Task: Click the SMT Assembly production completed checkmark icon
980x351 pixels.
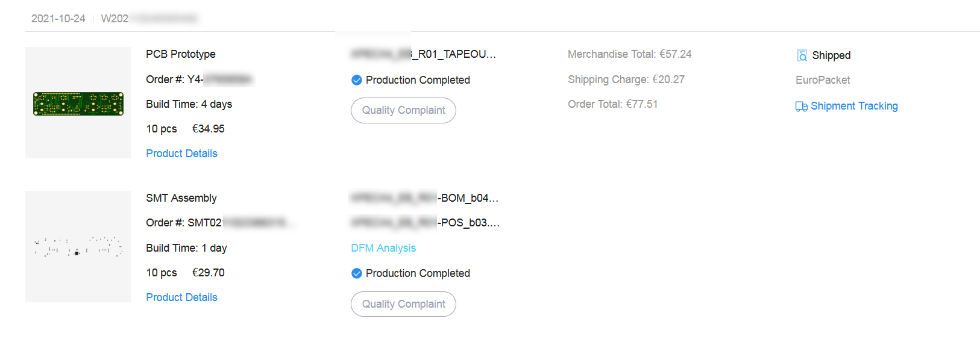Action: tap(357, 273)
